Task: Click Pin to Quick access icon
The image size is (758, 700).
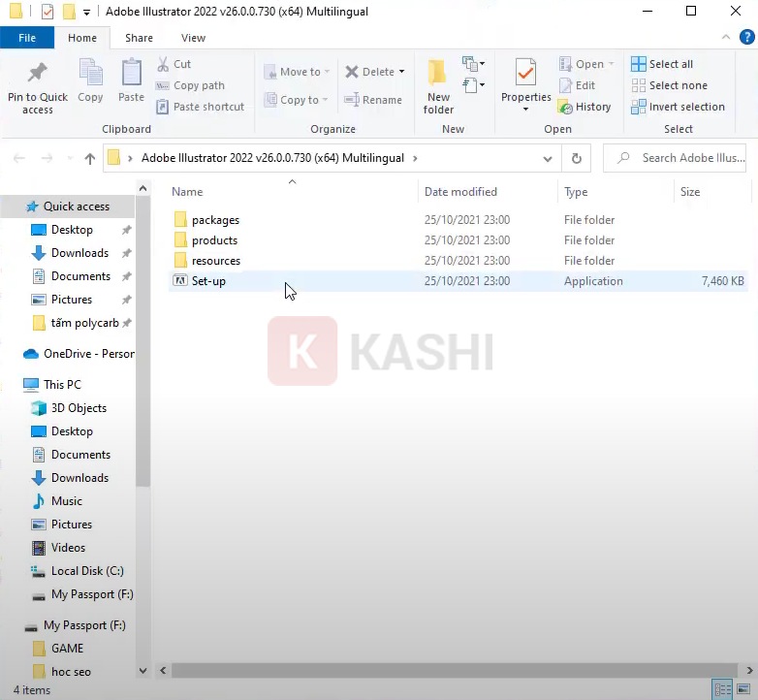Action: (37, 73)
